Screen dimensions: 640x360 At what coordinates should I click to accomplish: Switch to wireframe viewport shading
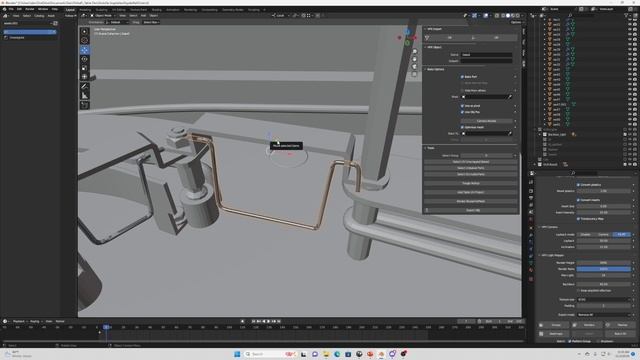click(503, 16)
